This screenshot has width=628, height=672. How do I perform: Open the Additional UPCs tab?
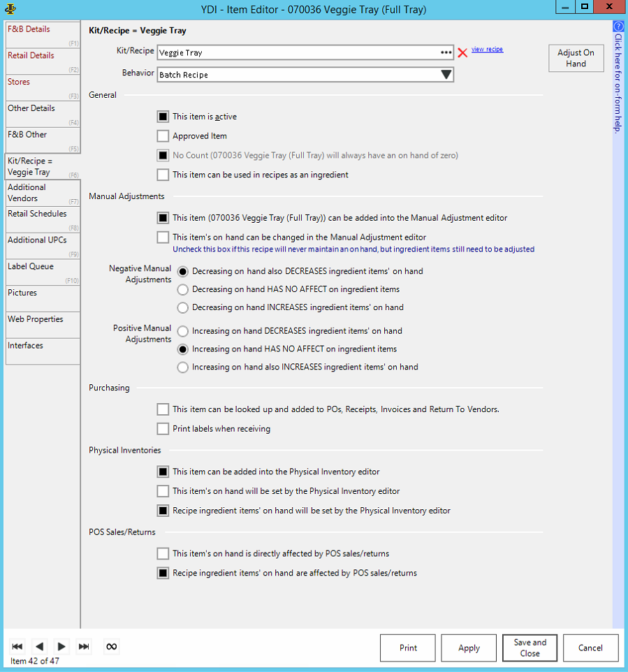tap(43, 246)
